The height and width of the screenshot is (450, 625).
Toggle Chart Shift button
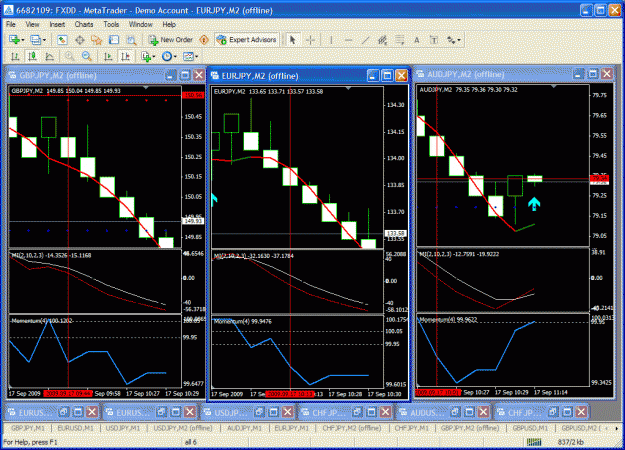pos(125,57)
